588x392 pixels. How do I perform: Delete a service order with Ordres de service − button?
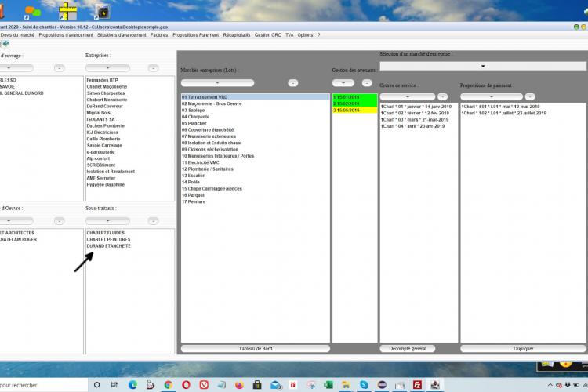click(x=442, y=96)
